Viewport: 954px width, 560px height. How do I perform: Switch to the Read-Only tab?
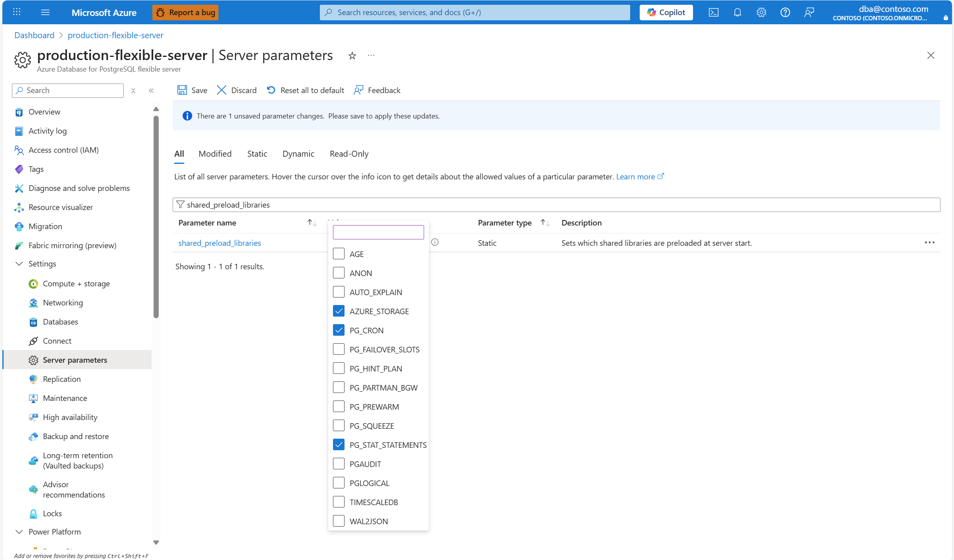coord(349,154)
